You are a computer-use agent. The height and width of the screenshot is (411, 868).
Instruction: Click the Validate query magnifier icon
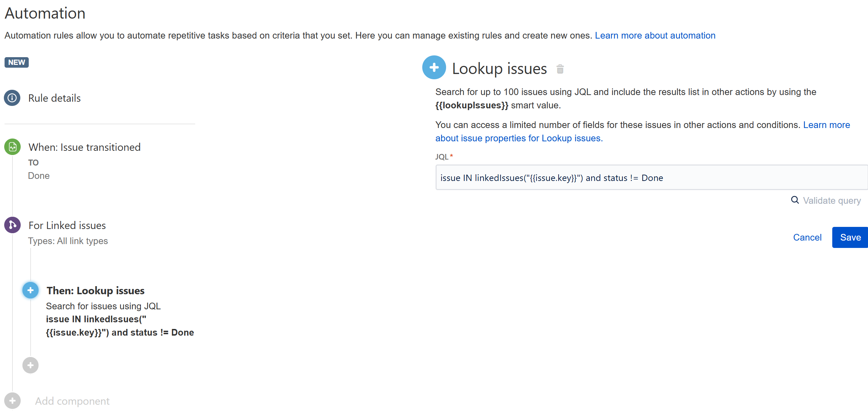click(795, 200)
